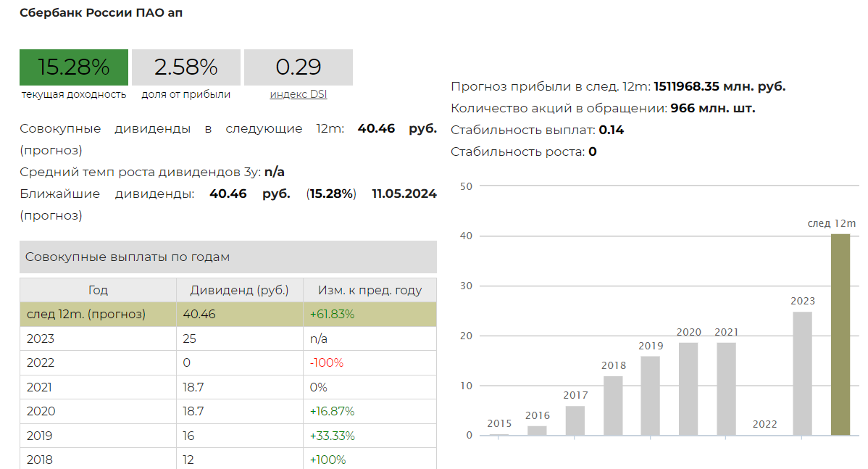
Task: Select the 2023 year cell in table
Action: click(98, 339)
